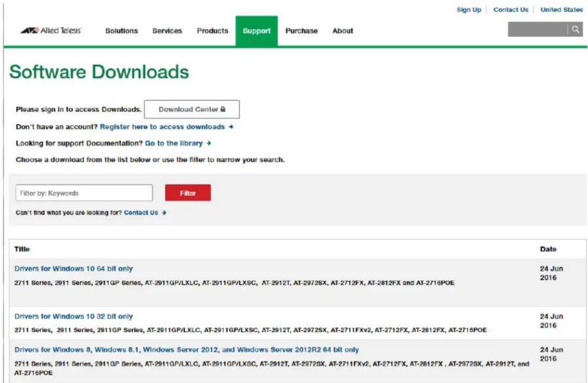The width and height of the screenshot is (588, 383).
Task: Open Drivers for Windows 8 and Server 2012 link
Action: pos(187,350)
